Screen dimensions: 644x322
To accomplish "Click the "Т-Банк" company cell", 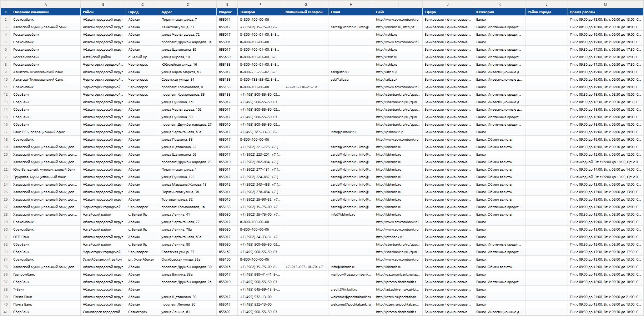I will (x=46, y=290).
